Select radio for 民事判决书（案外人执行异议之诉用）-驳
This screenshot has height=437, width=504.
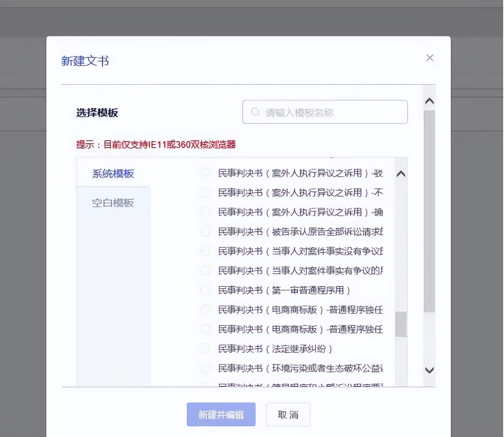[x=205, y=173]
